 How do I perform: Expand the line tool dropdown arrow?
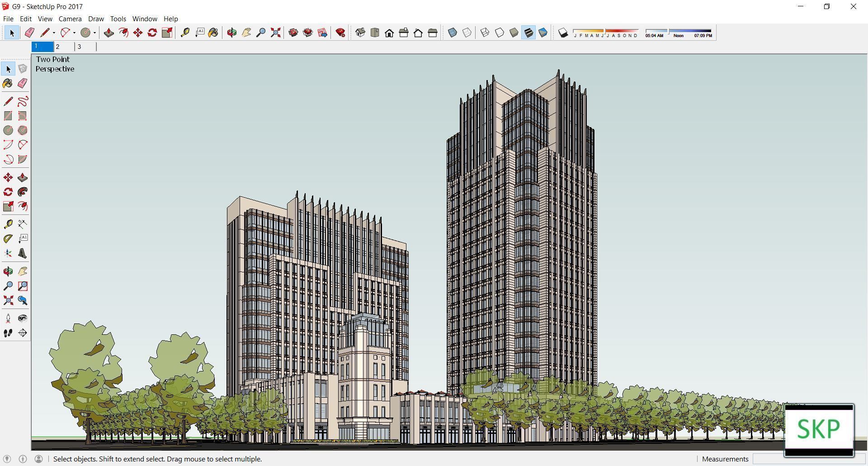click(x=54, y=33)
